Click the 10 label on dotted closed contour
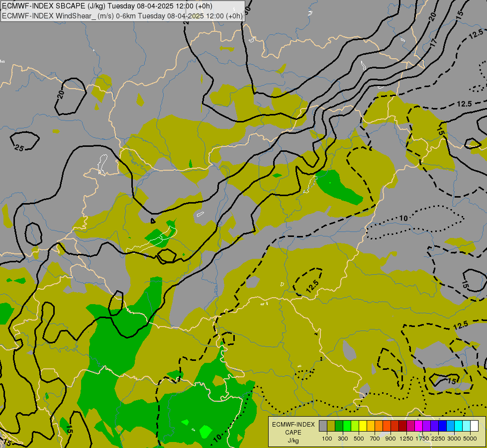The height and width of the screenshot is (448, 487). (x=403, y=218)
